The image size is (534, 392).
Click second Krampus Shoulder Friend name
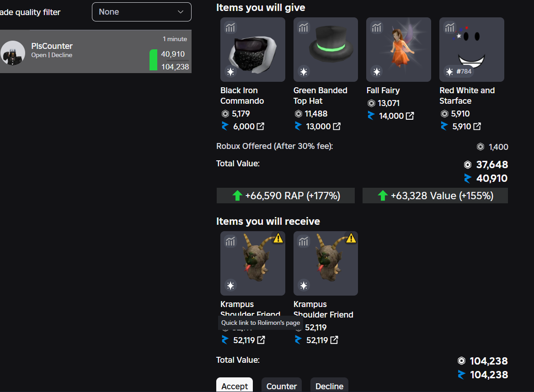tap(323, 309)
